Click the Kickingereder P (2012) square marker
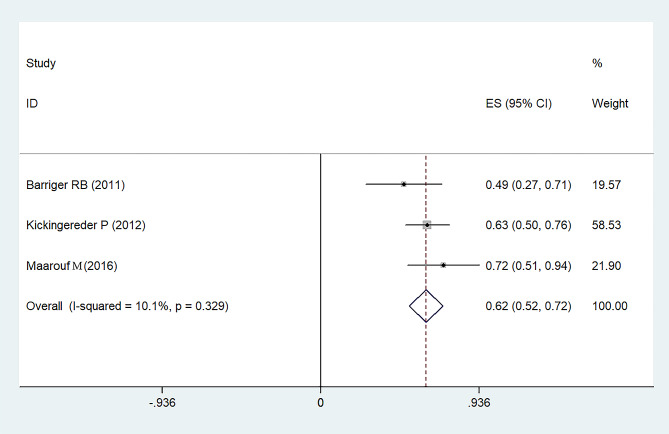Viewport: 669px width, 434px height. coord(427,225)
